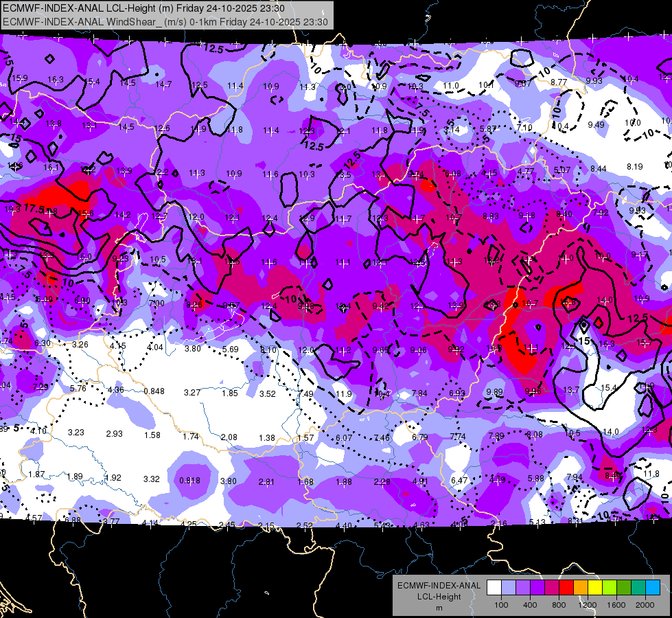Click the map value 5.69

(230, 349)
